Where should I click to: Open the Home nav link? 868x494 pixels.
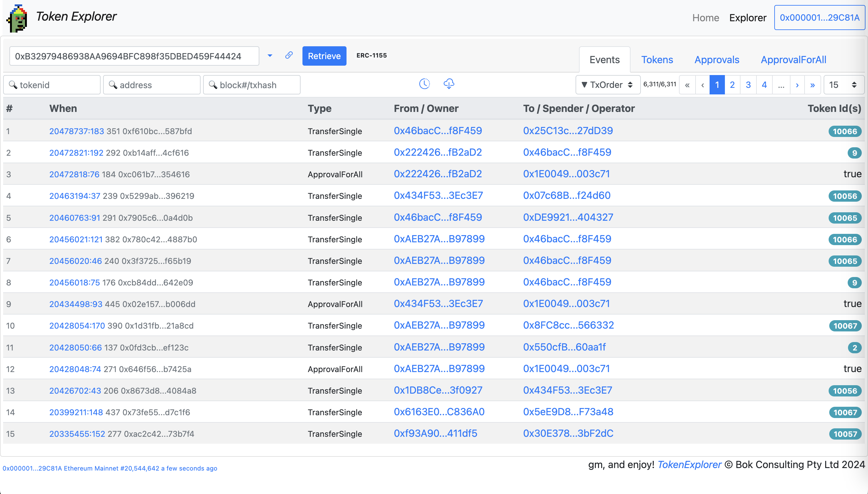(705, 18)
